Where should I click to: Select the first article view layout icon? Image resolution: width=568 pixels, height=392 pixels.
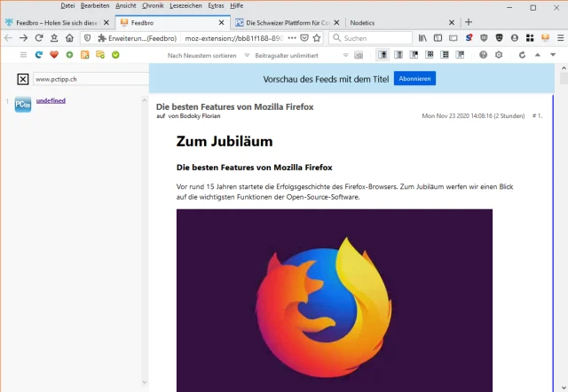pos(383,55)
